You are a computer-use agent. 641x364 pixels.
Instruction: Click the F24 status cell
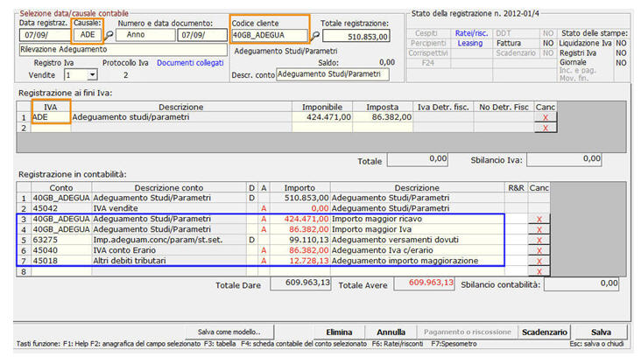pos(428,63)
